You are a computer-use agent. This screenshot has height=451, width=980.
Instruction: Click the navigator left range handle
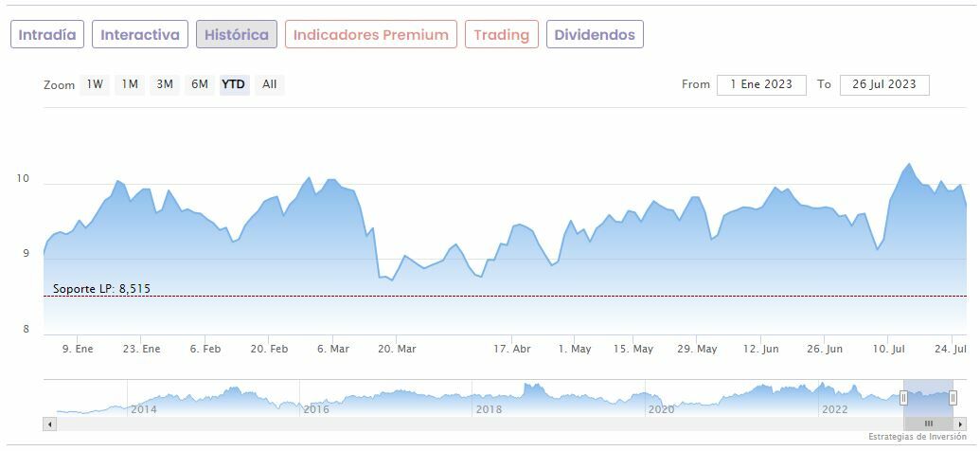(x=903, y=398)
